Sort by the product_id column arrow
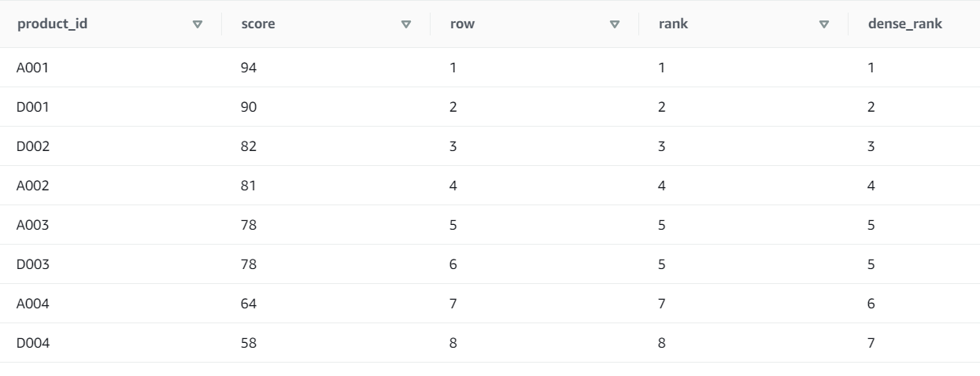The image size is (980, 376). pos(198,24)
